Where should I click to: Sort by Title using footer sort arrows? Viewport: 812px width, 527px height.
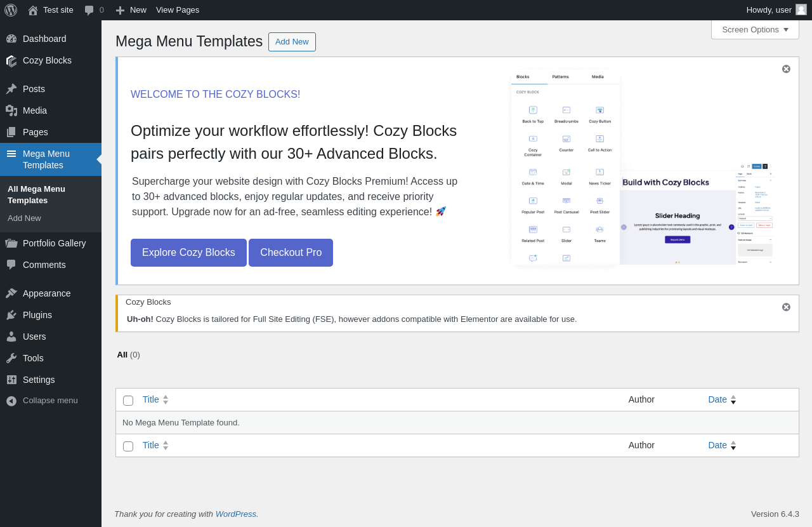pyautogui.click(x=166, y=445)
